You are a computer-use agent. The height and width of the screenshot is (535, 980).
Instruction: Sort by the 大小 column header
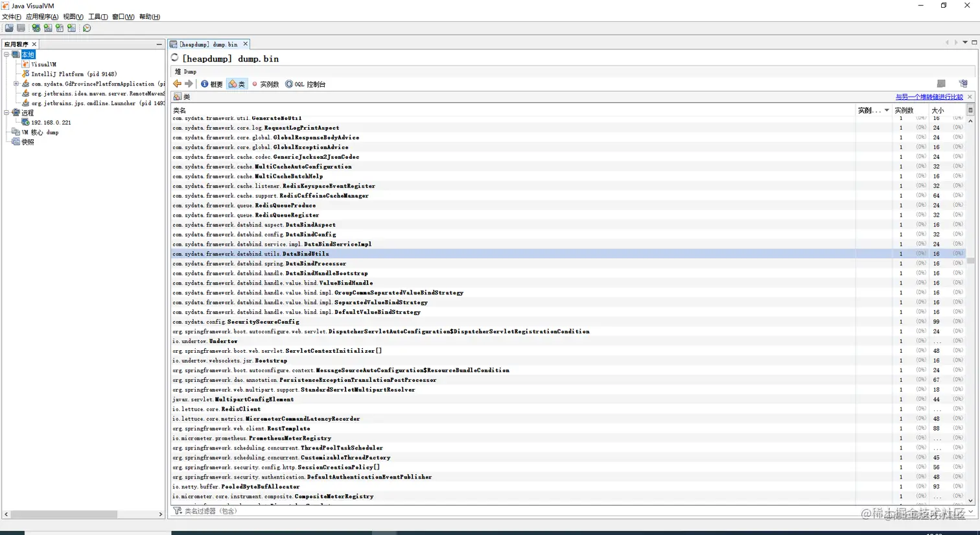(x=947, y=110)
